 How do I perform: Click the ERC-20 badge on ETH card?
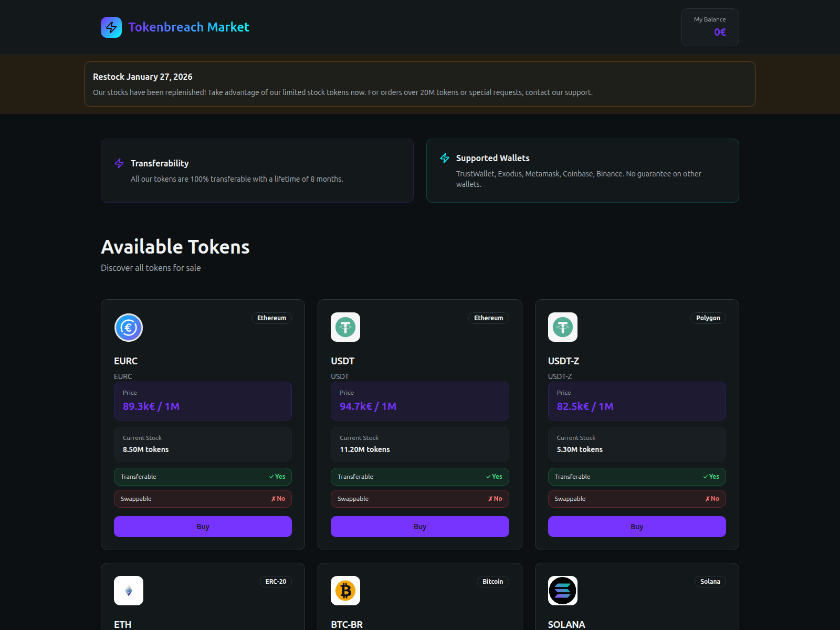pyautogui.click(x=276, y=582)
